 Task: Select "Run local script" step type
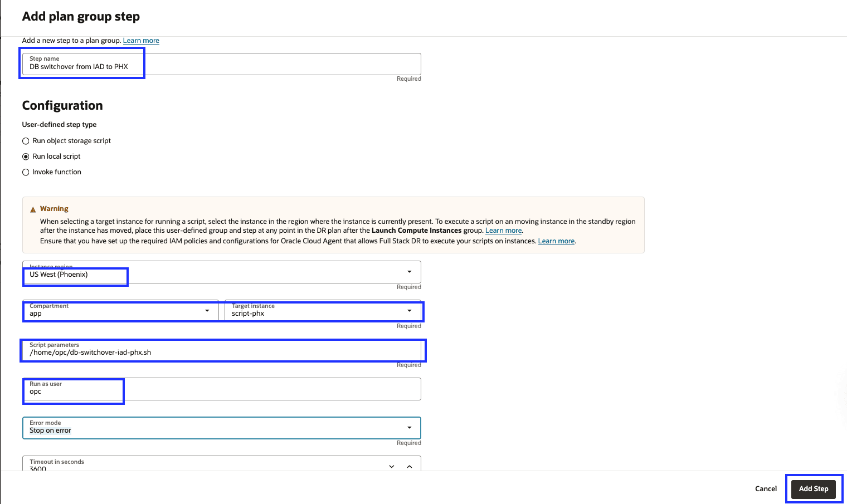[26, 156]
